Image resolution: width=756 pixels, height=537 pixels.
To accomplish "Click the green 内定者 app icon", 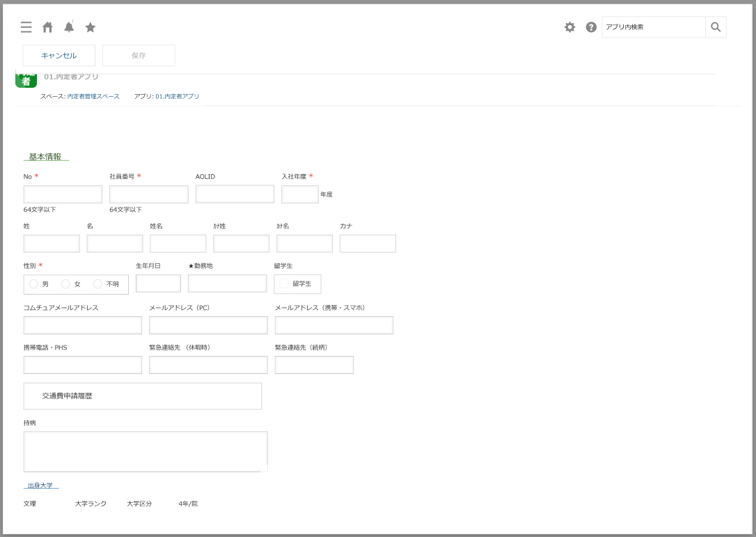I will click(x=26, y=79).
